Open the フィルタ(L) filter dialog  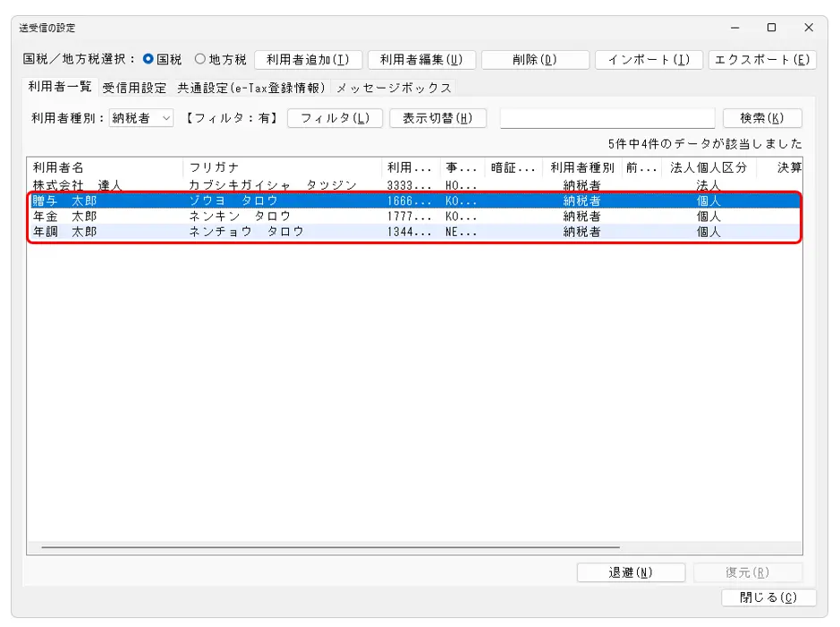click(335, 119)
